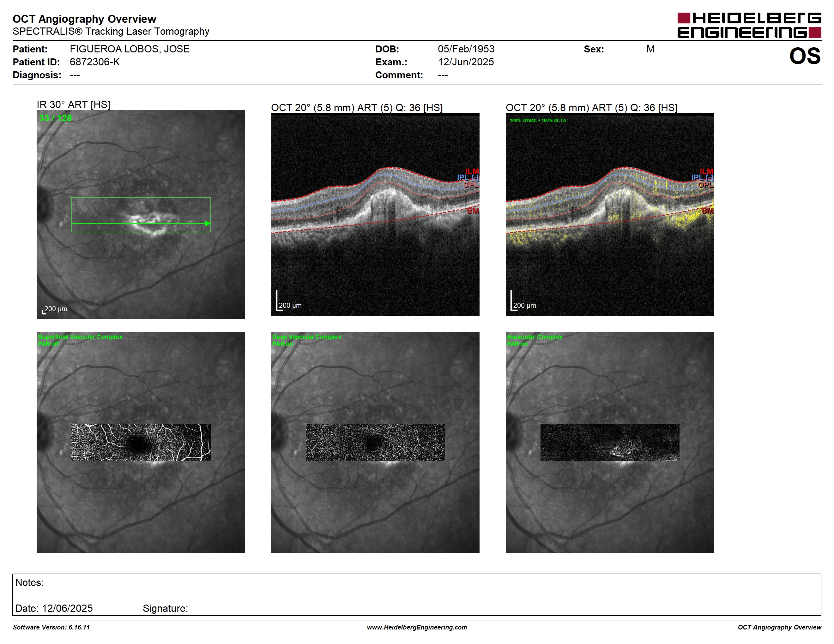834x644 pixels.
Task: Open the IR 30° ART fundus image
Action: click(141, 214)
